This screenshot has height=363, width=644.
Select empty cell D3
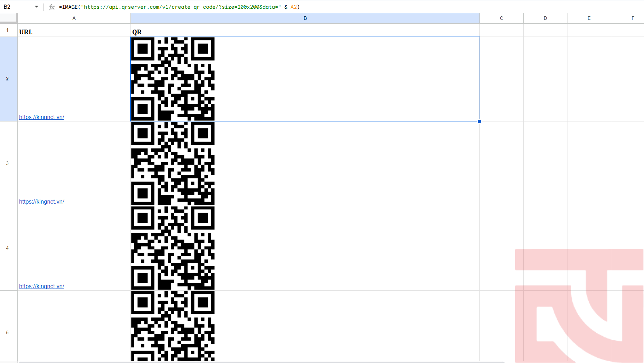click(545, 164)
